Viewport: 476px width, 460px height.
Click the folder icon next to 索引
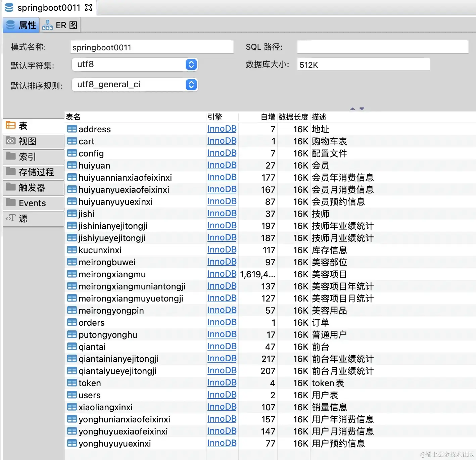click(11, 156)
